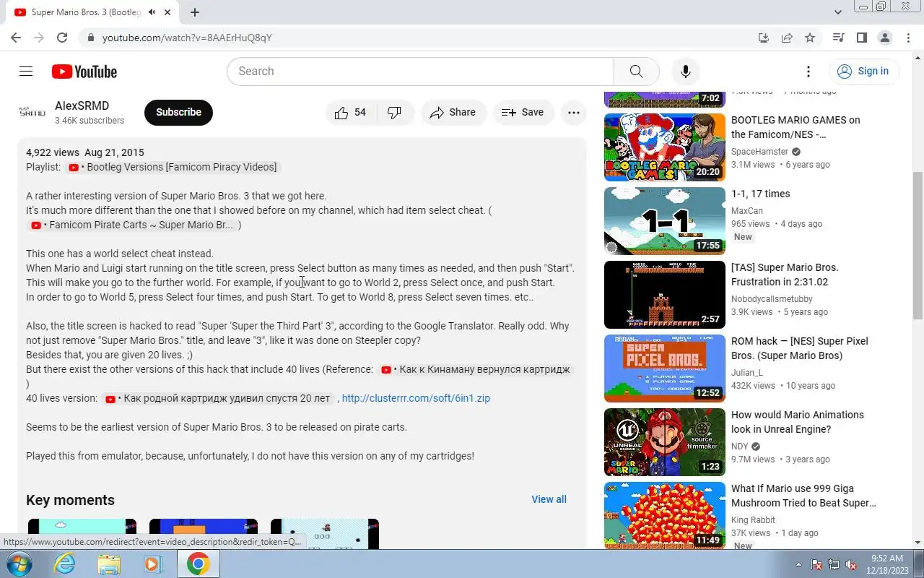924x578 pixels.
Task: Open the third key moment thumbnail
Action: (325, 534)
